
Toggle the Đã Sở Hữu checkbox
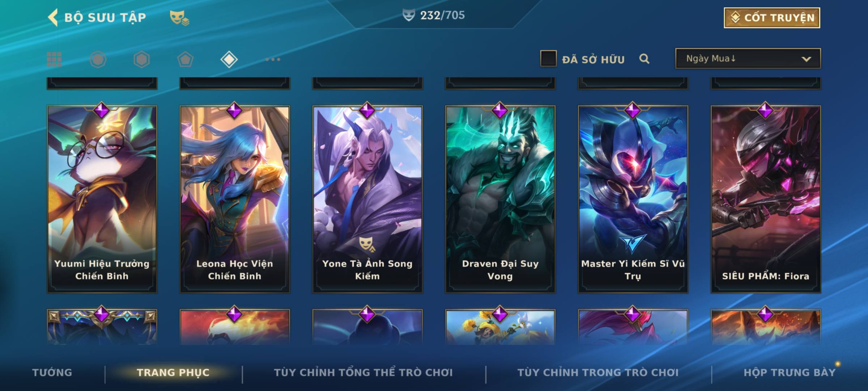[548, 59]
